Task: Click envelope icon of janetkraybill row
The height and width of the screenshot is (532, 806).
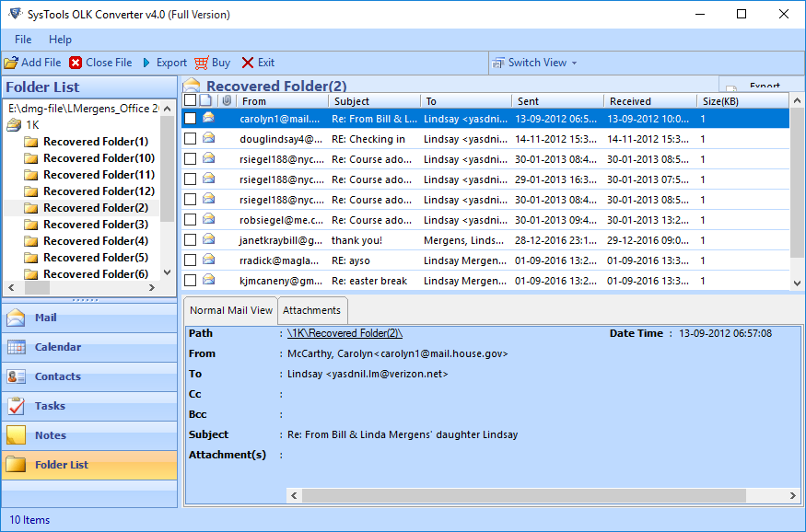Action: (208, 239)
